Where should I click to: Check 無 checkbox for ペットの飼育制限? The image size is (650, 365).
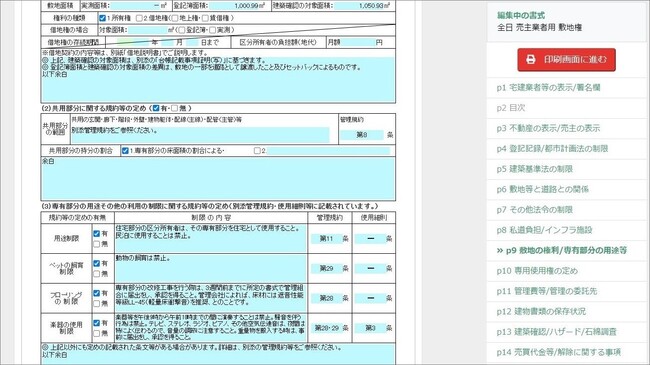(97, 274)
